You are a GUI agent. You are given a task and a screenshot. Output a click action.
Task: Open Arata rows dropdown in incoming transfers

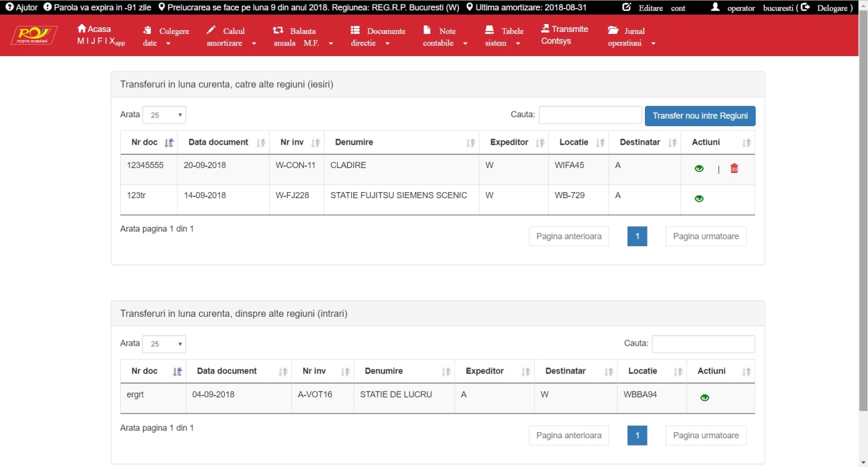click(164, 344)
